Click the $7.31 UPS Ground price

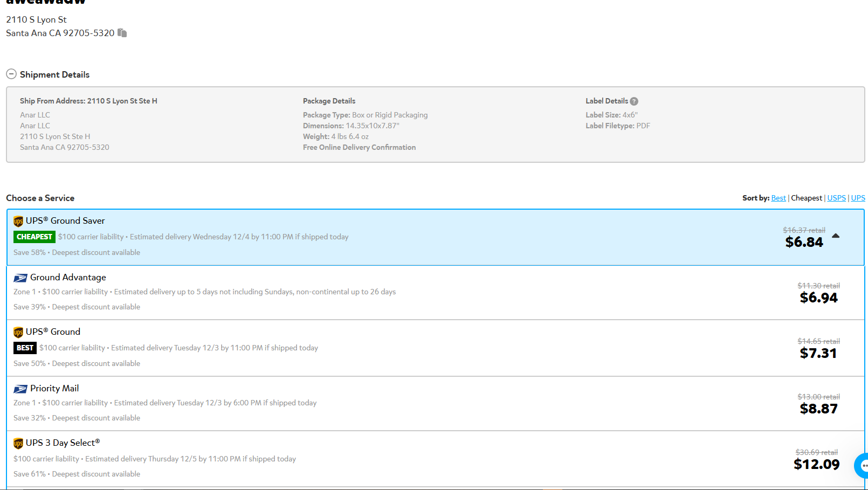[x=818, y=353]
